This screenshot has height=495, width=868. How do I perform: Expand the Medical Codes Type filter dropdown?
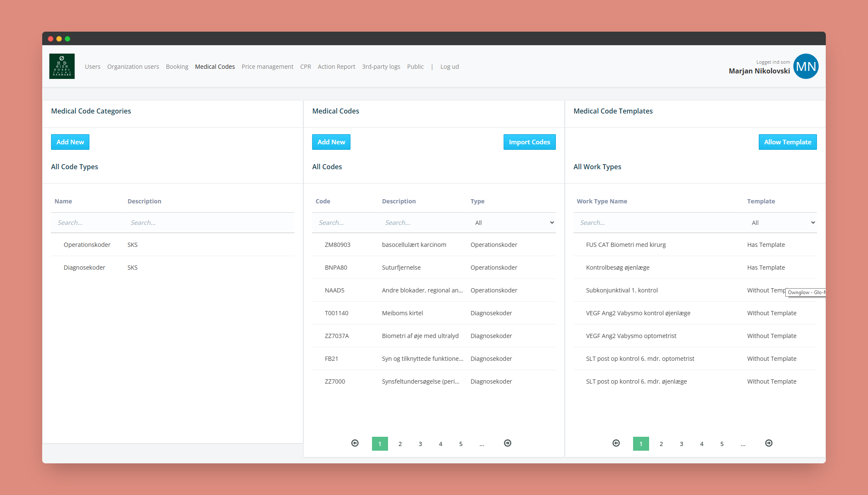coord(513,223)
